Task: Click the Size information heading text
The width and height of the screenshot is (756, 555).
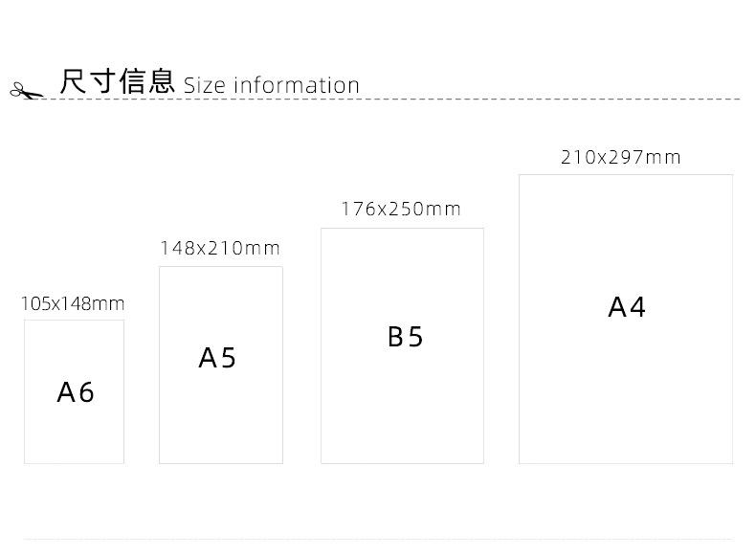Action: 272,85
